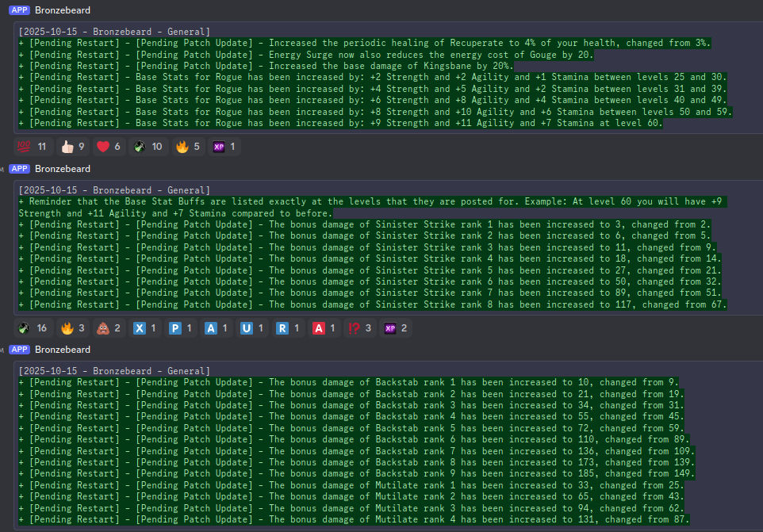Click the Sinister Strike rank 4 line
The height and width of the screenshot is (532, 763).
pyautogui.click(x=370, y=258)
